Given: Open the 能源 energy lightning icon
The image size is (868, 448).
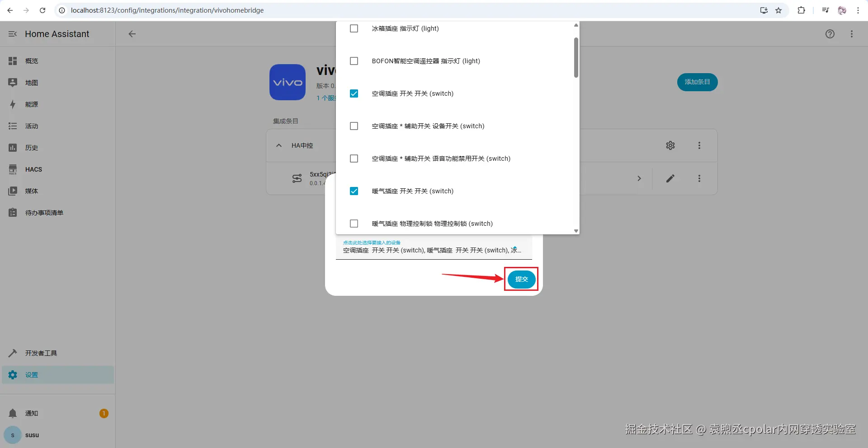Looking at the screenshot, I should 13,104.
